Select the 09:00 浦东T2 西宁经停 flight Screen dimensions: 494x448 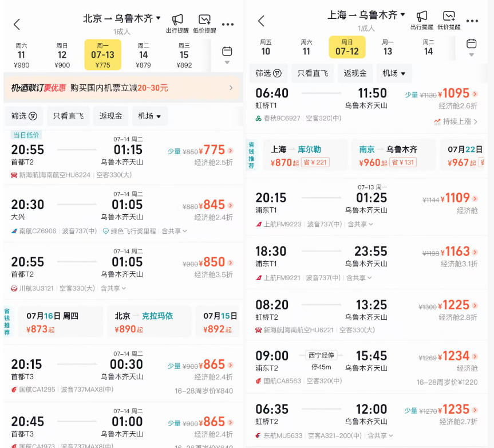(366, 367)
